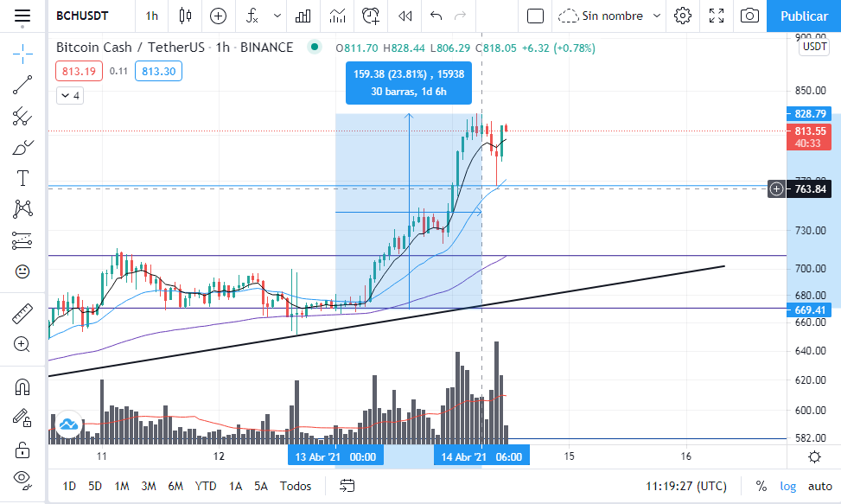
Task: Open strategy chart templates icon
Action: tap(337, 16)
